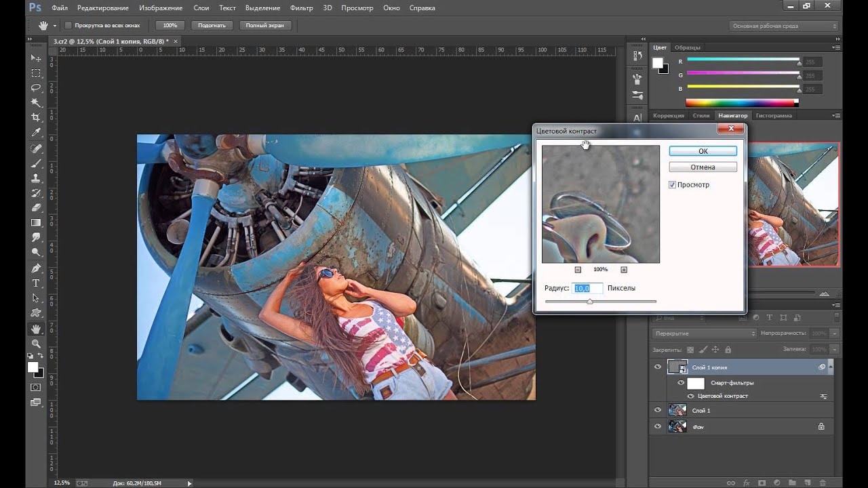Select the Horizontal Type tool
The height and width of the screenshot is (488, 868).
[x=36, y=283]
